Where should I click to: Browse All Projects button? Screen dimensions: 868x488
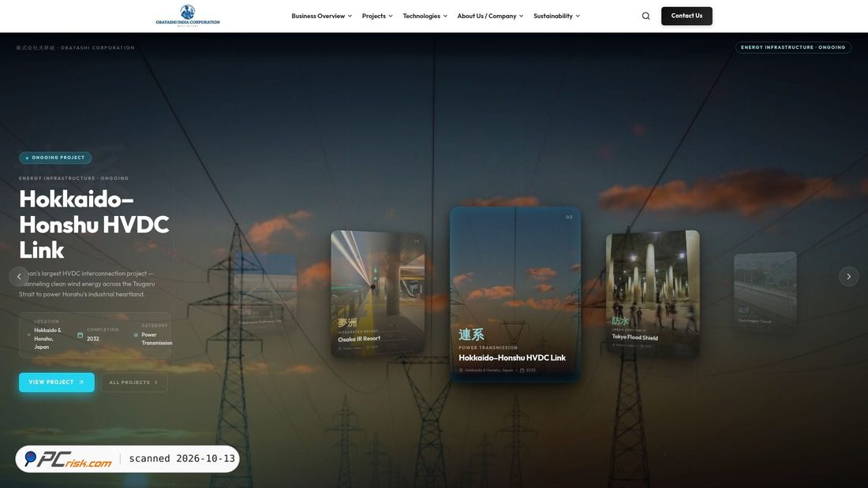134,382
